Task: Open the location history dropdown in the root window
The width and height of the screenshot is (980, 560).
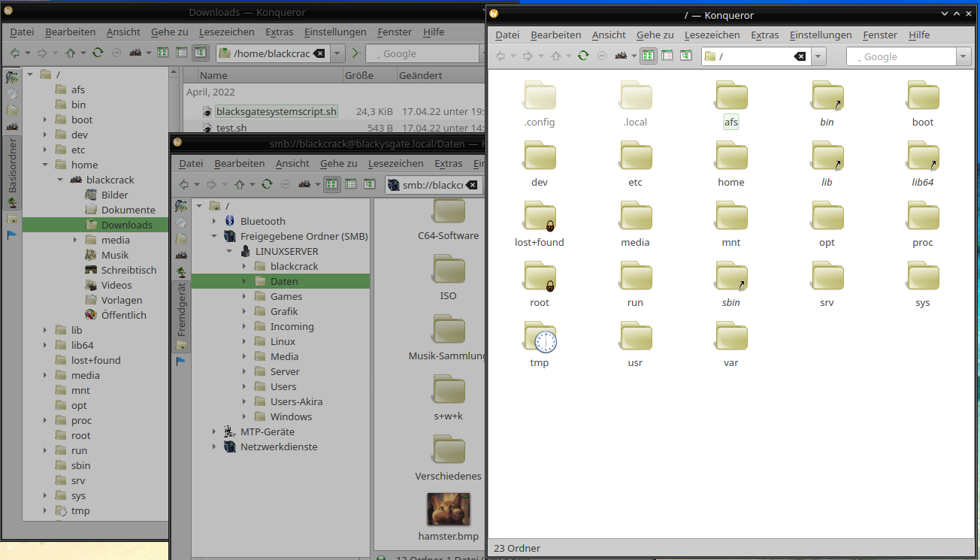Action: tap(818, 56)
